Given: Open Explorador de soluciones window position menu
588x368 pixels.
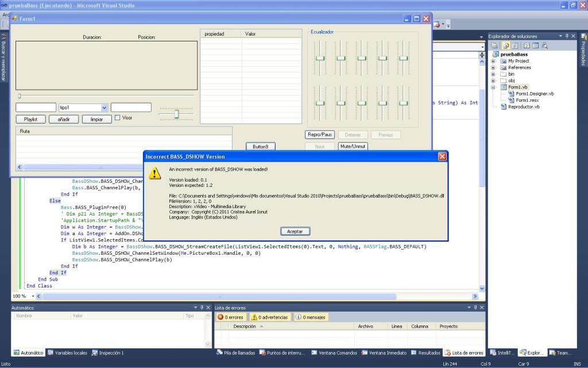Looking at the screenshot, I should (560, 36).
